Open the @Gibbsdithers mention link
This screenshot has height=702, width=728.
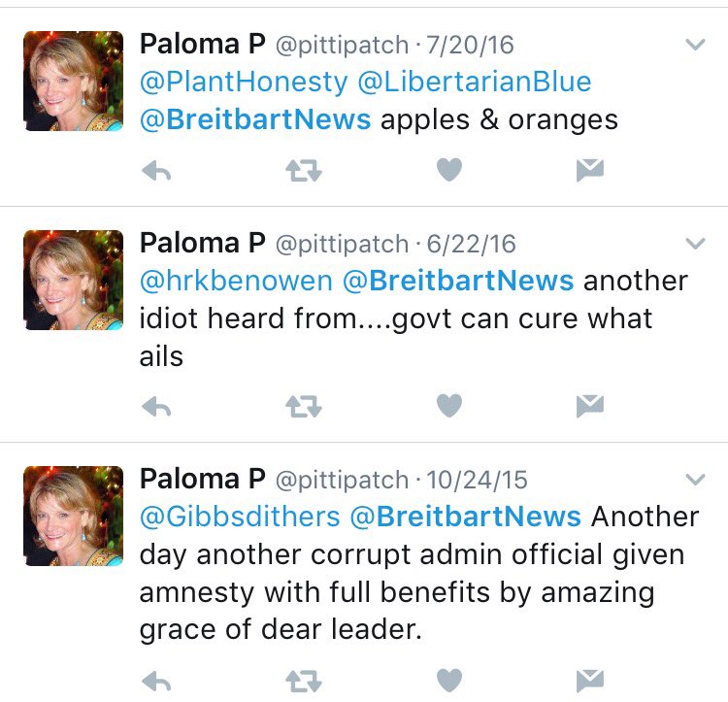click(240, 517)
